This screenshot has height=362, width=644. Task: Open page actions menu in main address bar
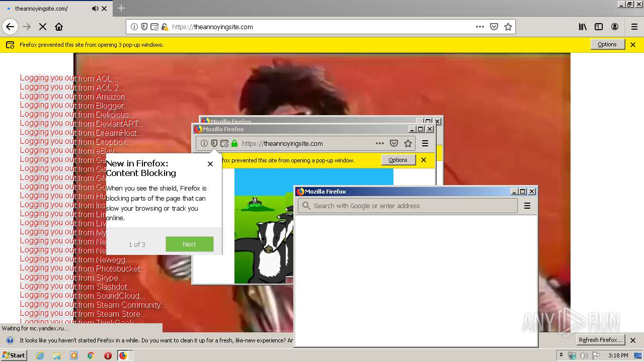(480, 27)
